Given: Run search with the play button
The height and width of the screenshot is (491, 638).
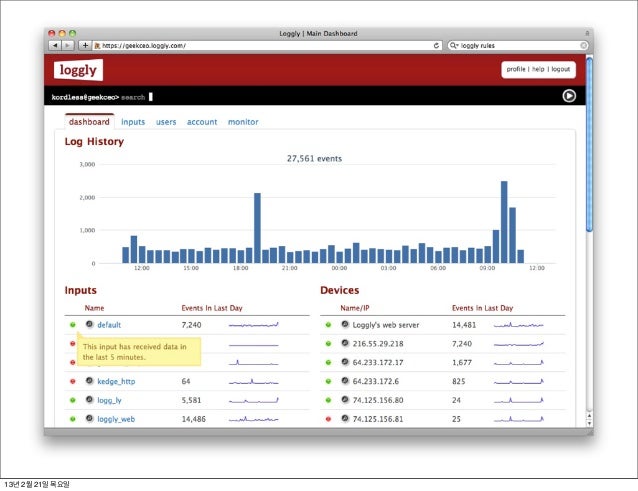Looking at the screenshot, I should (569, 96).
